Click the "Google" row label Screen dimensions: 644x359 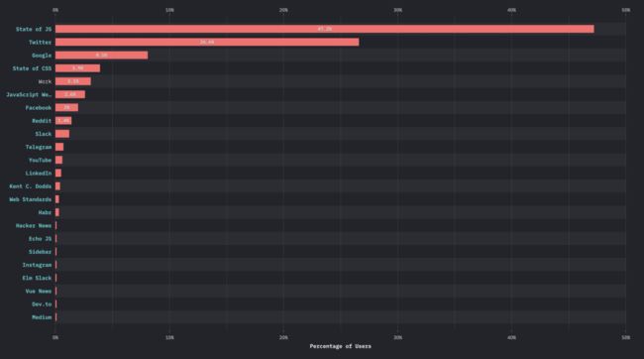click(x=42, y=56)
